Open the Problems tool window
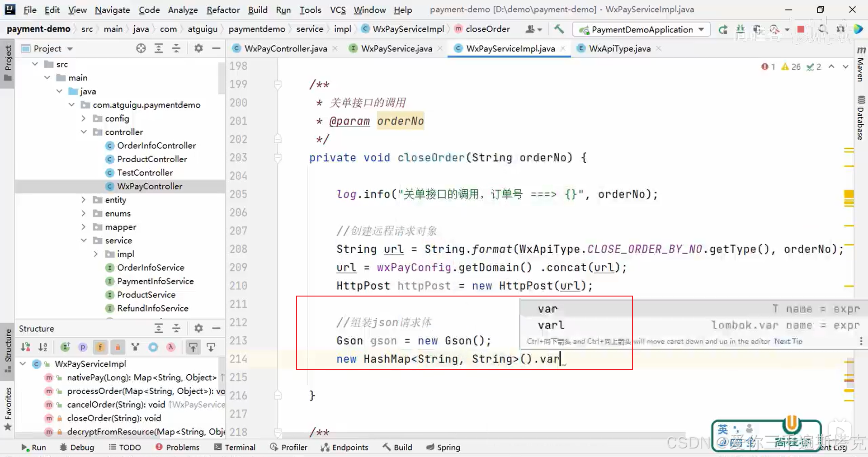 coord(178,447)
